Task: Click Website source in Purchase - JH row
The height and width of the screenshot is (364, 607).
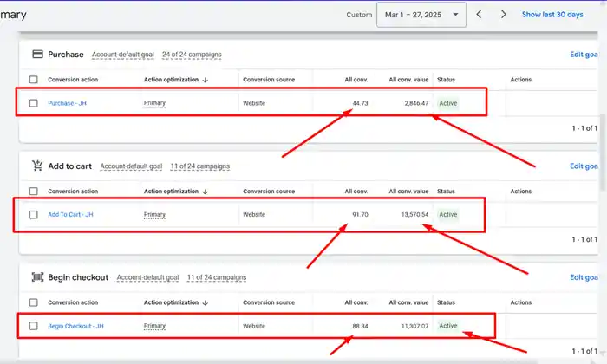Action: pos(254,103)
